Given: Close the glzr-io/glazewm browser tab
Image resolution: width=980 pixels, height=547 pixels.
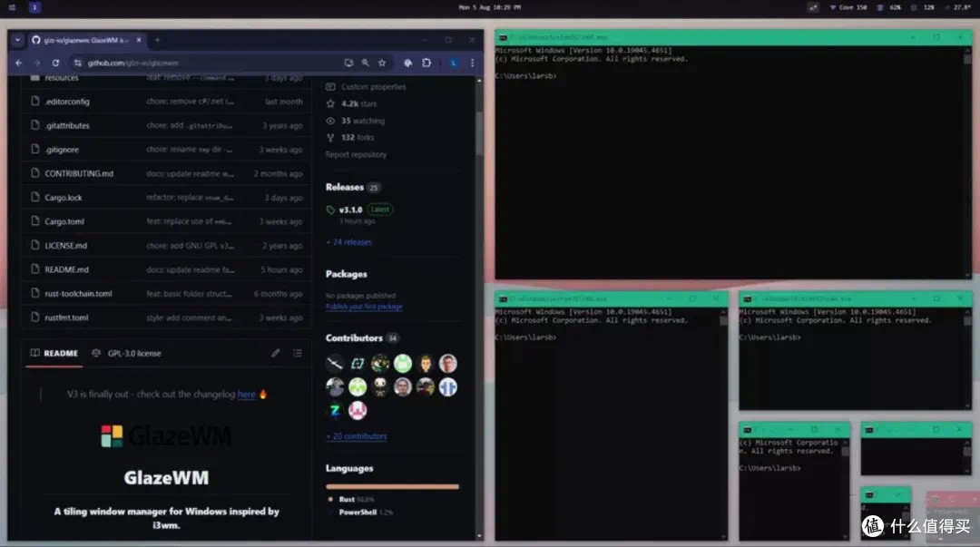Looking at the screenshot, I should click(x=139, y=40).
